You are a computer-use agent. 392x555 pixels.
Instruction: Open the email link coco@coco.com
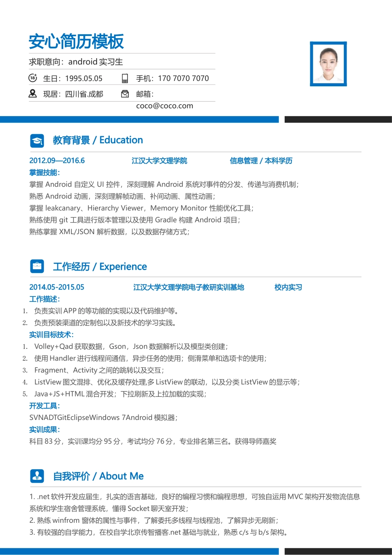(x=165, y=106)
